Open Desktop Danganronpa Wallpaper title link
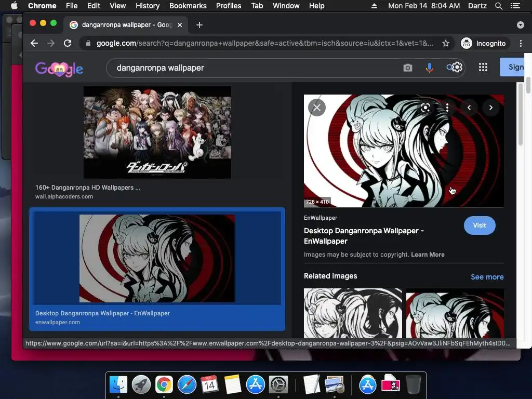This screenshot has width=532, height=399. point(364,236)
